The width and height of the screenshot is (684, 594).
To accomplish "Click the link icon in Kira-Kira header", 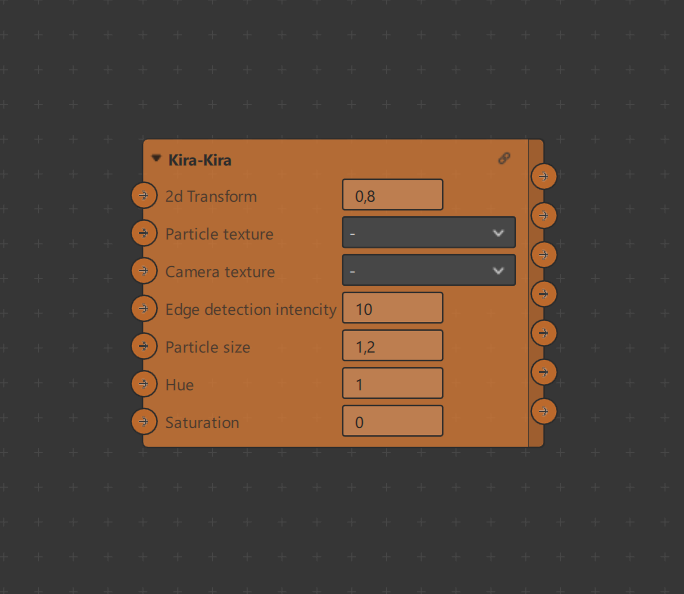I will coord(504,158).
